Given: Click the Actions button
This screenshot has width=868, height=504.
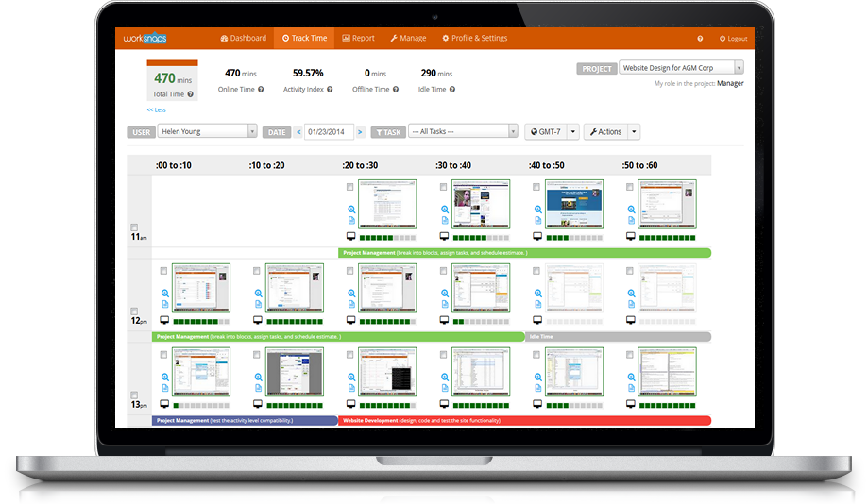Looking at the screenshot, I should click(605, 132).
